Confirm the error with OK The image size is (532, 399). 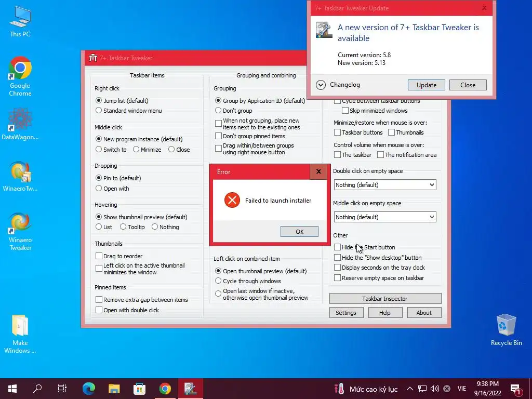299,231
